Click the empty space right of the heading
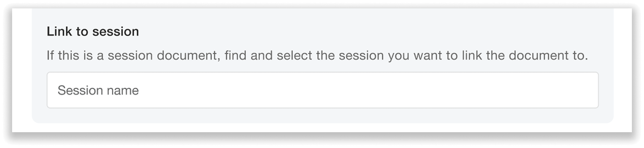Viewport: 644px width, 148px height. 375,31
